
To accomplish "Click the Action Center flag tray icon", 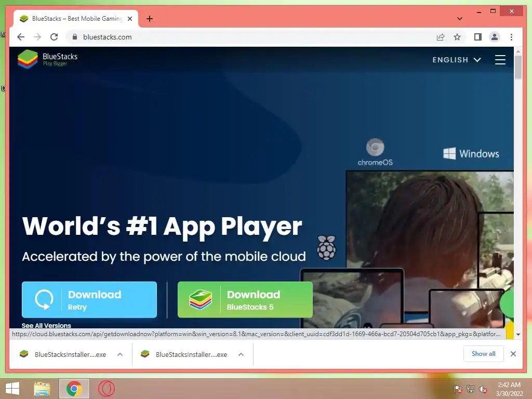I will click(458, 389).
